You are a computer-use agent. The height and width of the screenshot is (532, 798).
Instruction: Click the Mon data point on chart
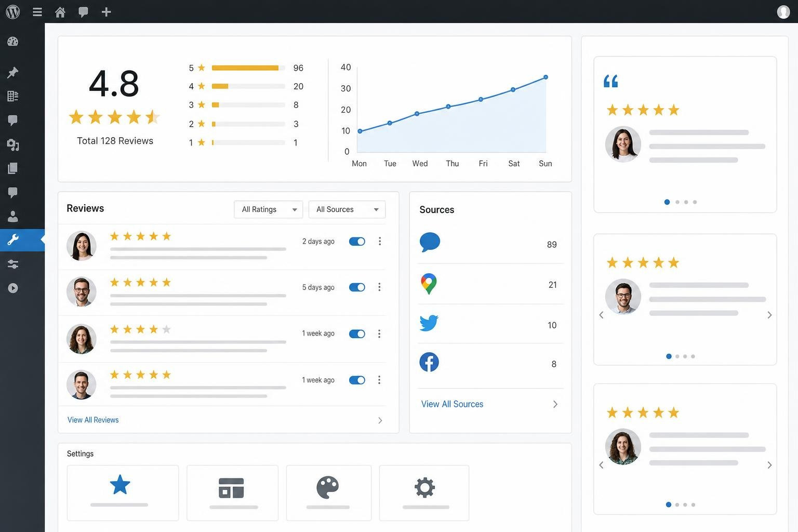pyautogui.click(x=360, y=131)
